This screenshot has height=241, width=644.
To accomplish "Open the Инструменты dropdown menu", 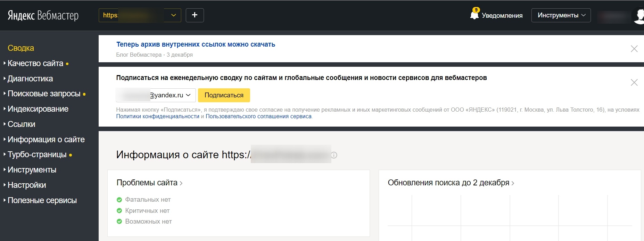I will coord(561,15).
